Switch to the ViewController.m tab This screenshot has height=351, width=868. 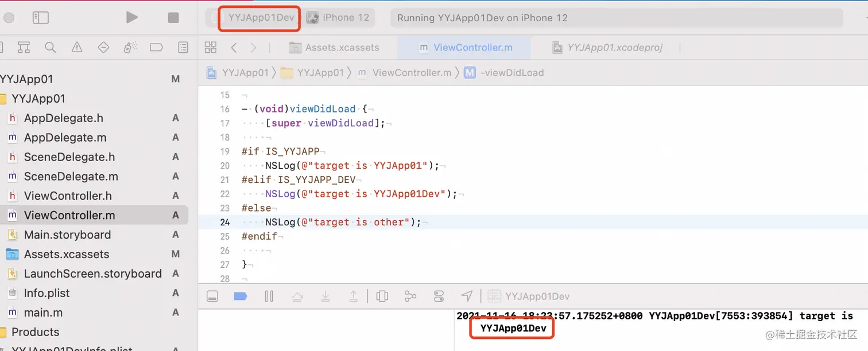tap(465, 48)
